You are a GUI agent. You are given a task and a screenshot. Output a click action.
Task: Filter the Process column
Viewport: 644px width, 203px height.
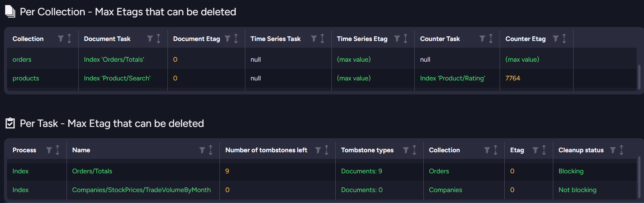pyautogui.click(x=49, y=150)
